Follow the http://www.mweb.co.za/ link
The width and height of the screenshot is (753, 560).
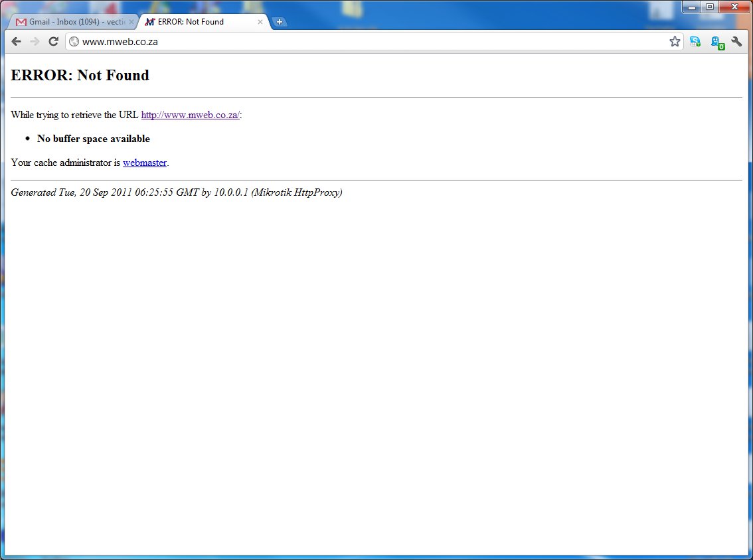(190, 115)
